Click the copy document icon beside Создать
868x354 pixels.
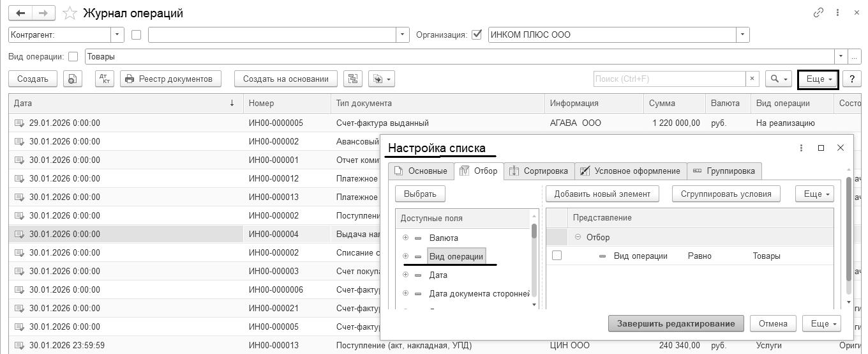click(73, 79)
